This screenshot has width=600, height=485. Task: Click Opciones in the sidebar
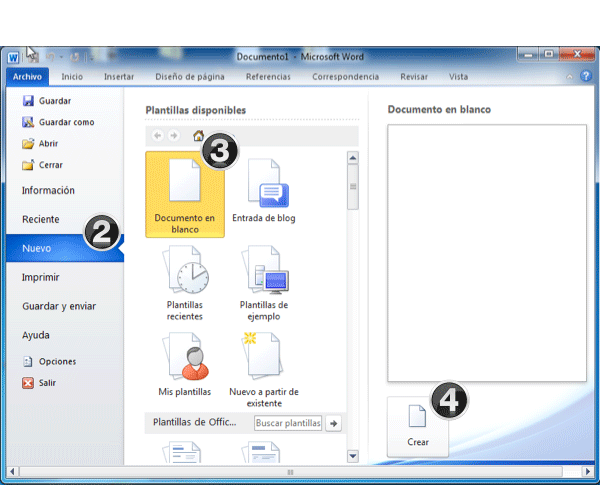49,361
